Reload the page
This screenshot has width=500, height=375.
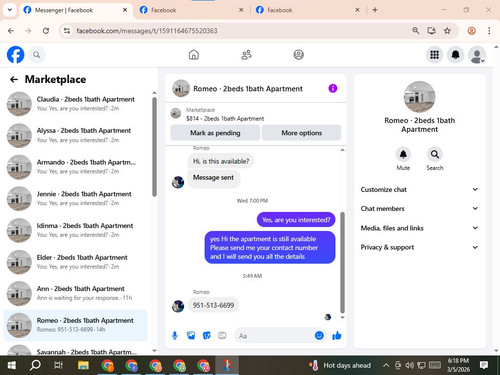(x=46, y=31)
